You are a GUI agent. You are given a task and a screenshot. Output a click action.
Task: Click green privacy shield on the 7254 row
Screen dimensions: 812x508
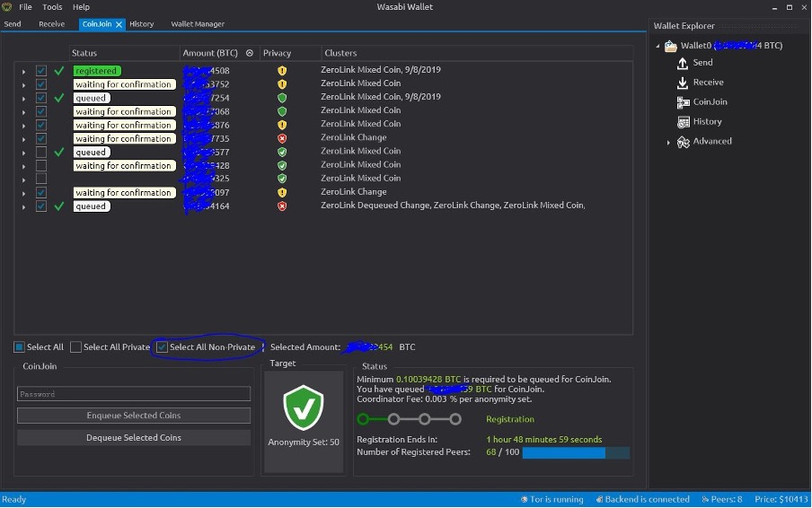click(282, 98)
